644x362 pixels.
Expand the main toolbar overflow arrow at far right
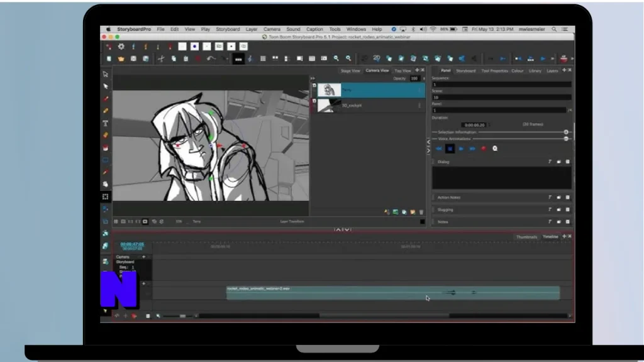(x=572, y=58)
